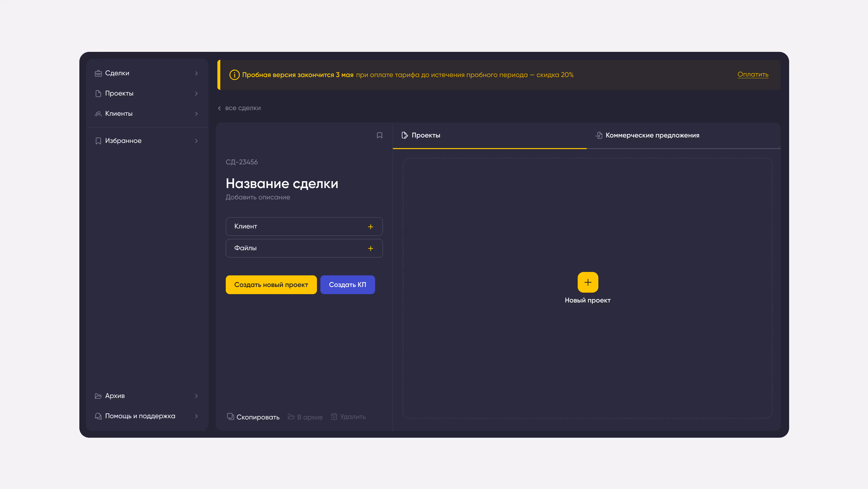This screenshot has width=868, height=489.
Task: Expand the Архив sidebar chevron
Action: pos(196,396)
